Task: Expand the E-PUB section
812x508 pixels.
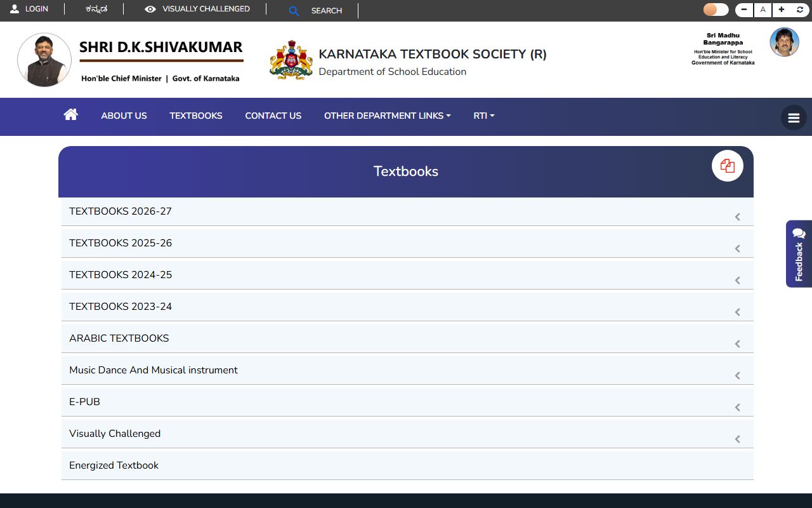Action: click(x=407, y=402)
